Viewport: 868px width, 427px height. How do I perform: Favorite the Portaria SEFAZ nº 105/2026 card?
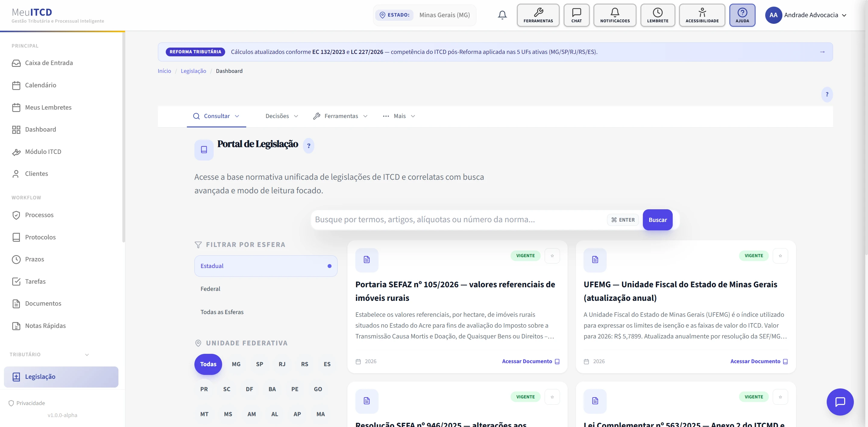[x=552, y=256]
